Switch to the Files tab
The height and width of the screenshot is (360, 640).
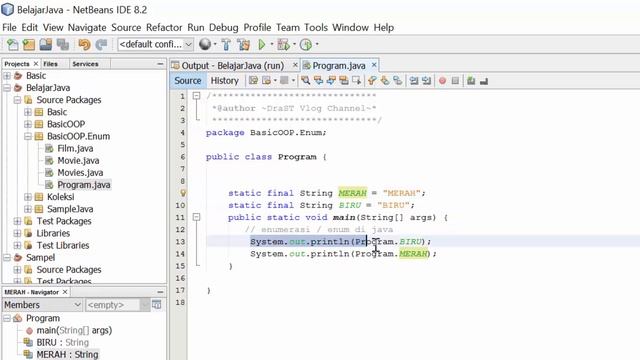50,64
